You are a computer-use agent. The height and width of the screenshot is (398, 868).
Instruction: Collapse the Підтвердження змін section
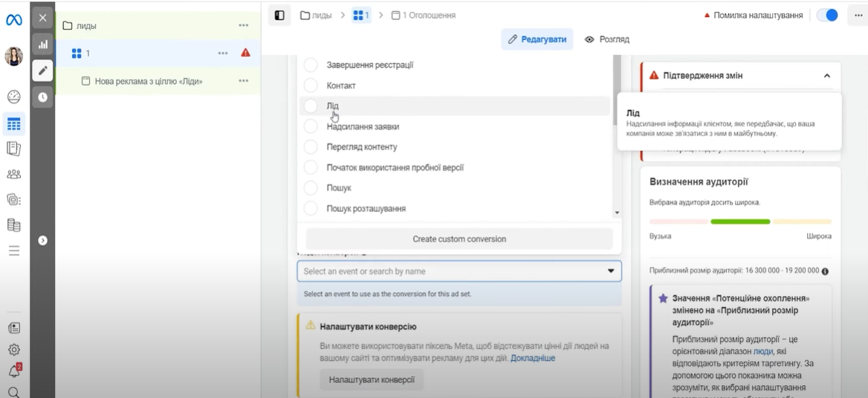[827, 75]
